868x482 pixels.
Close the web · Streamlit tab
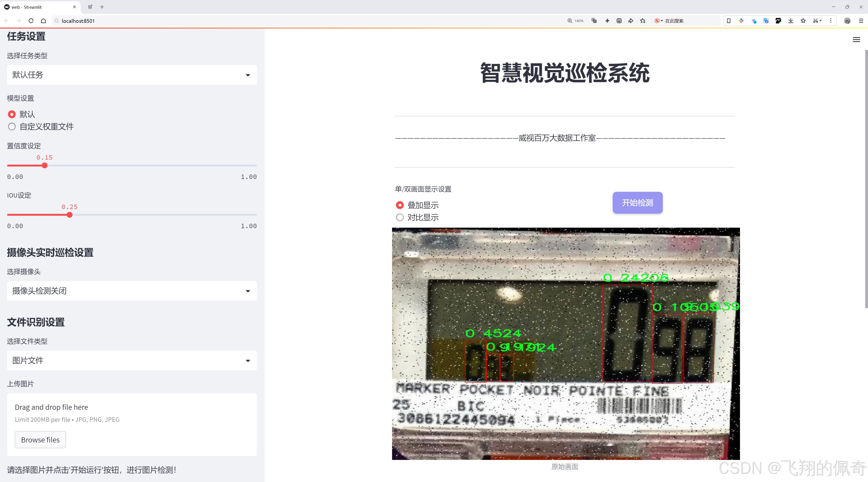(74, 7)
